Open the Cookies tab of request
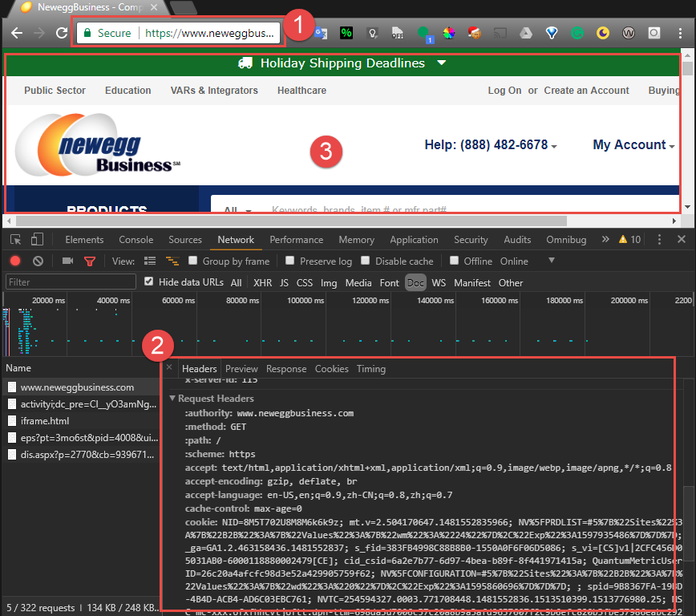The height and width of the screenshot is (616, 696). tap(332, 369)
